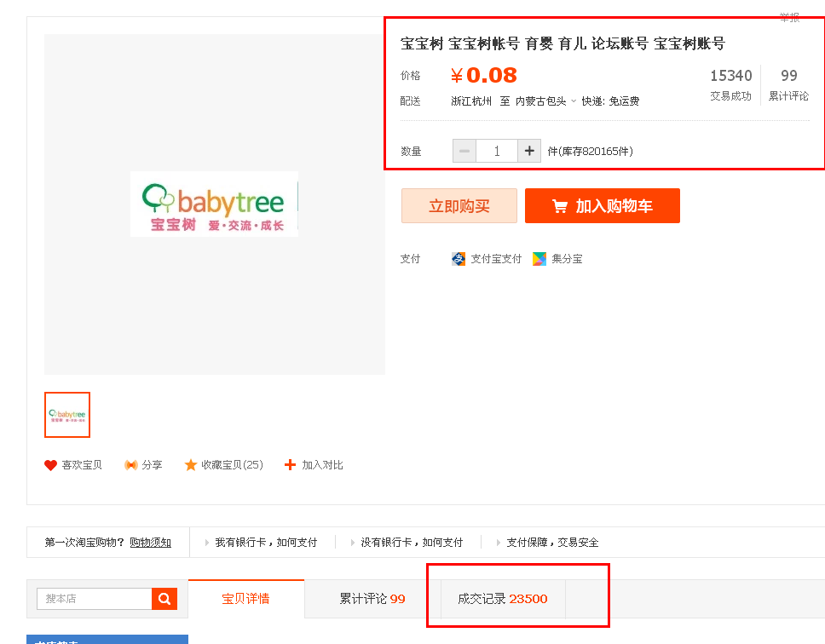825x644 pixels.
Task: Open 我有银行卡，如何支付 help link
Action: [265, 543]
